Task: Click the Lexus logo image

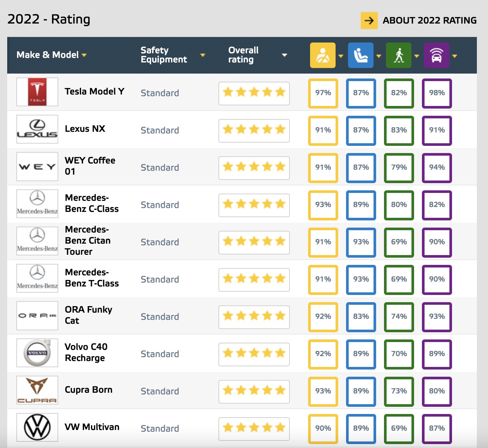Action: pyautogui.click(x=37, y=129)
